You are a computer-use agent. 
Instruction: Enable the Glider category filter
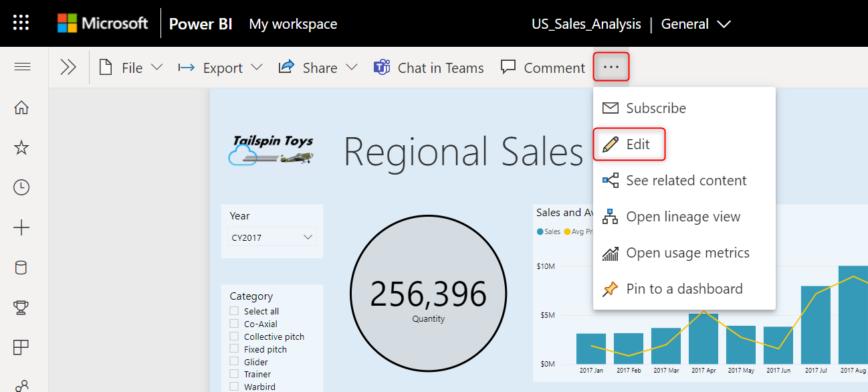[x=233, y=361]
